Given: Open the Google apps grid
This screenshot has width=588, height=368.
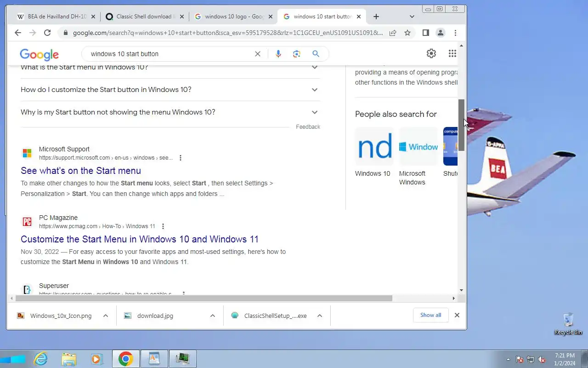Looking at the screenshot, I should click(452, 53).
